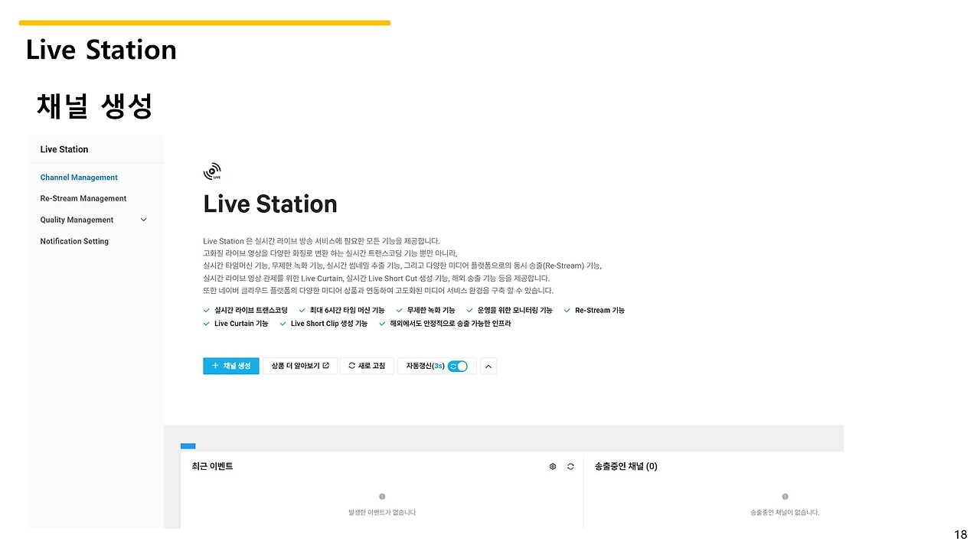Select the sidebar header Live Station
This screenshot has width=980, height=551.
(64, 149)
